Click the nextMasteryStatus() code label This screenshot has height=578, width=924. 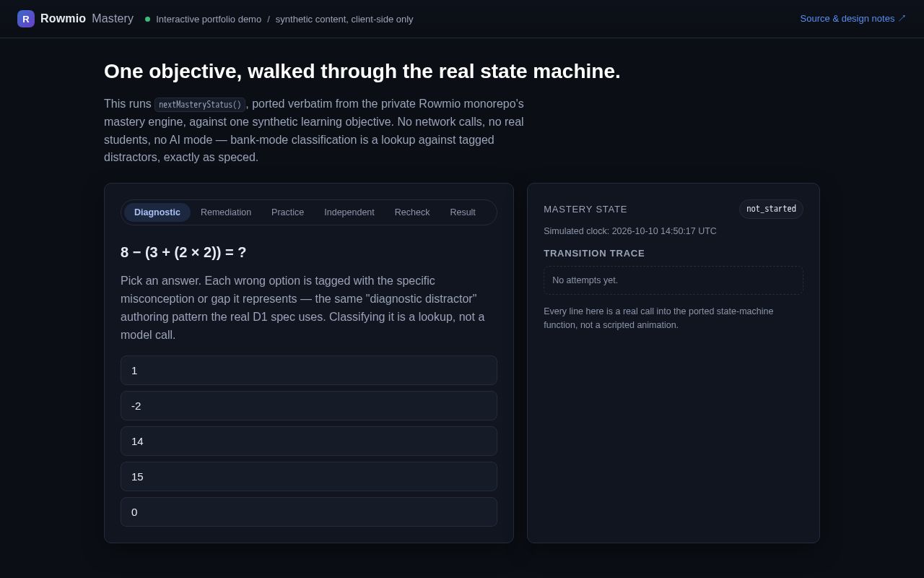point(200,105)
